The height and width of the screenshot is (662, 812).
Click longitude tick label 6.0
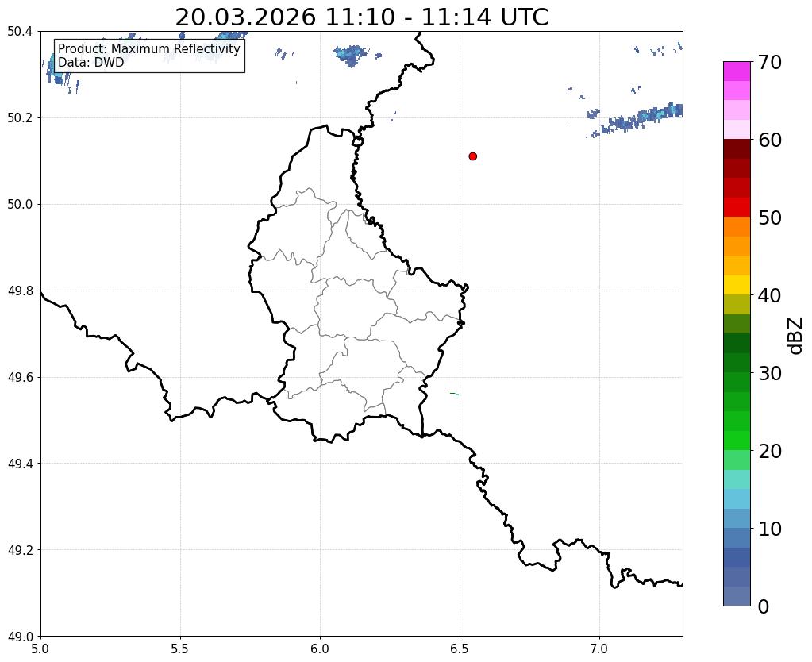point(320,649)
